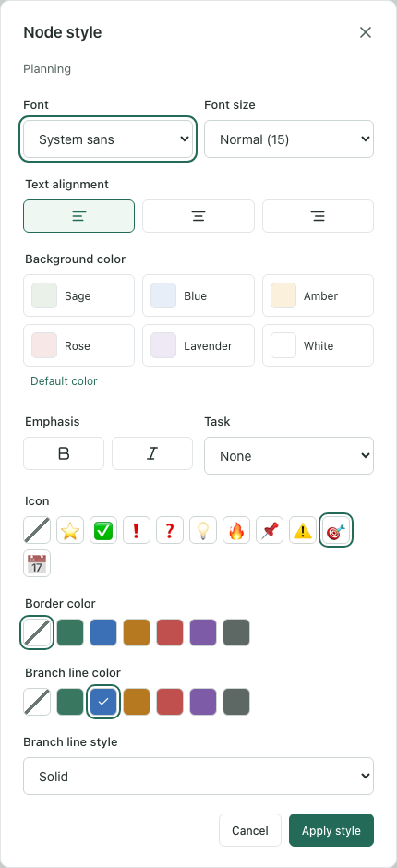Select the target bullseye icon
The image size is (397, 868).
[336, 530]
